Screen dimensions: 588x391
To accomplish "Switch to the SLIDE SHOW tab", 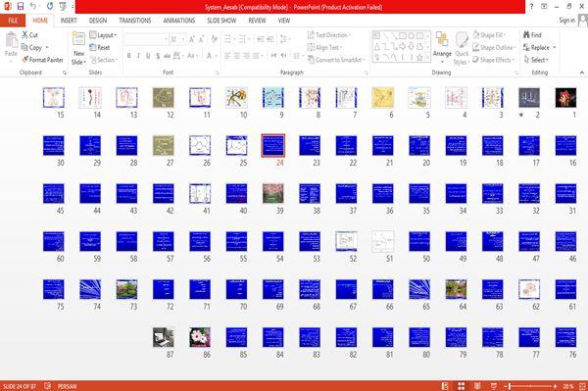I will pyautogui.click(x=221, y=21).
